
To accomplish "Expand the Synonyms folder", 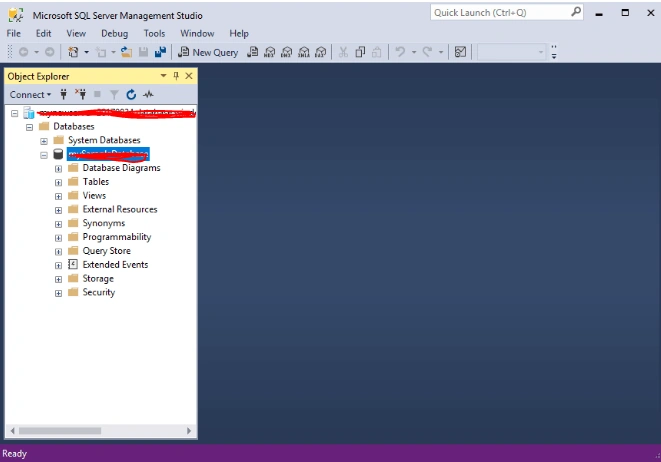I will 59,224.
